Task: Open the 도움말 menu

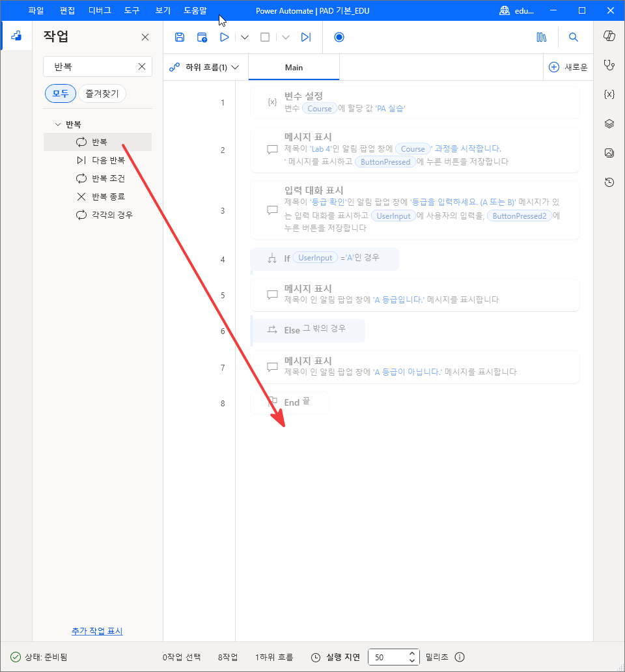Action: (195, 10)
